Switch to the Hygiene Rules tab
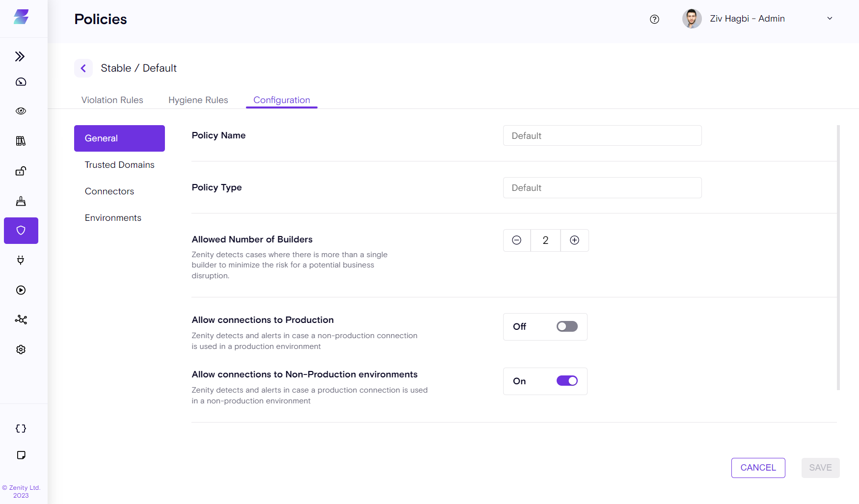This screenshot has width=859, height=504. [x=198, y=100]
